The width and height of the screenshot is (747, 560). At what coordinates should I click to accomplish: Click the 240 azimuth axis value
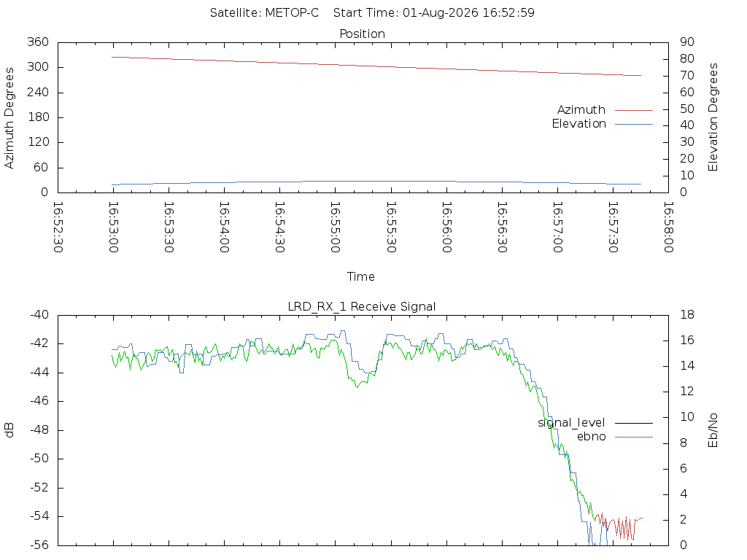[38, 92]
